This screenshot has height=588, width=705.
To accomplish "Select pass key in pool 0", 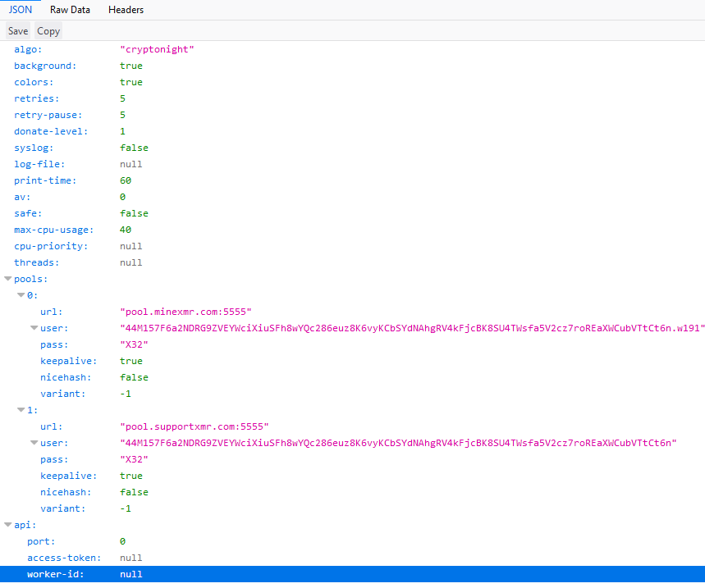I will coord(54,344).
